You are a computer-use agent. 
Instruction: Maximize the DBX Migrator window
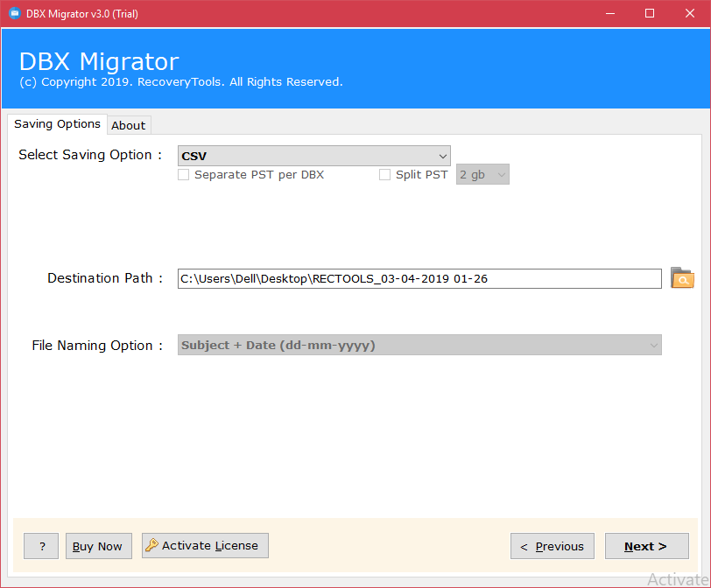pyautogui.click(x=650, y=14)
